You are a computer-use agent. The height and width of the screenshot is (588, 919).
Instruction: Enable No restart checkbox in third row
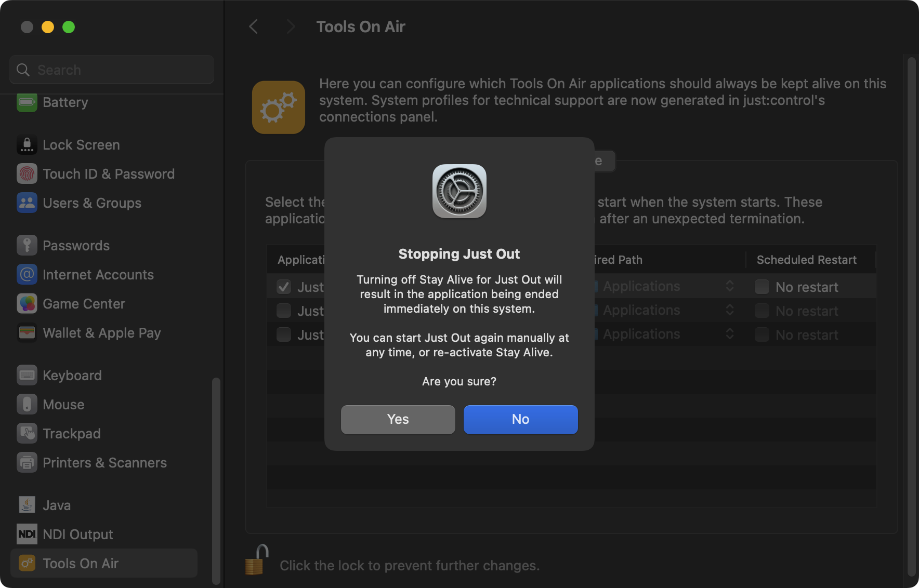762,335
